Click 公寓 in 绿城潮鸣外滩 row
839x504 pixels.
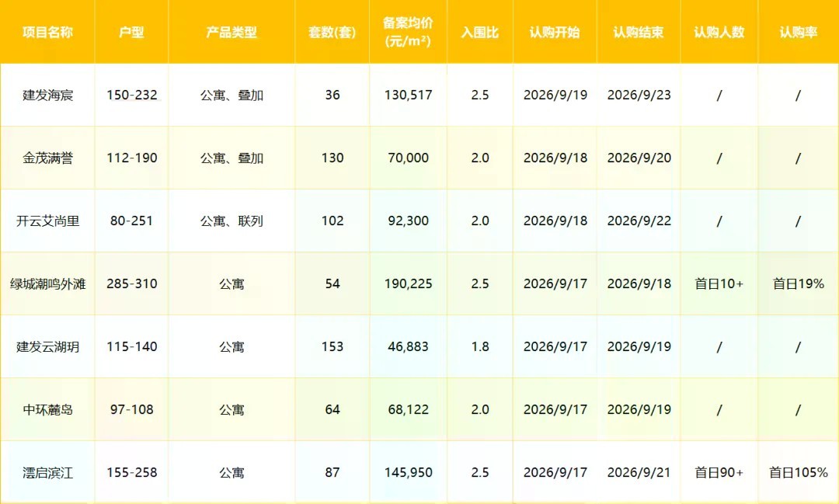[x=232, y=284]
